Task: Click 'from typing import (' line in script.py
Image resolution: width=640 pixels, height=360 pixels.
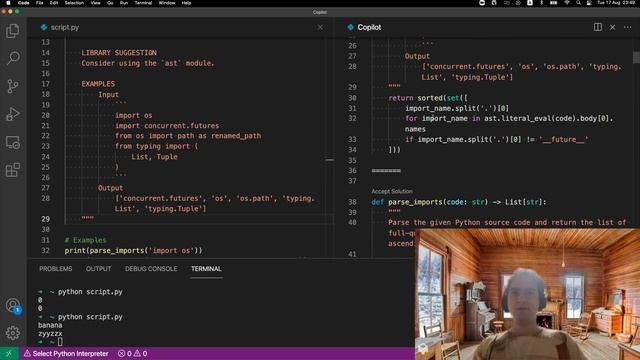Action: pos(156,146)
